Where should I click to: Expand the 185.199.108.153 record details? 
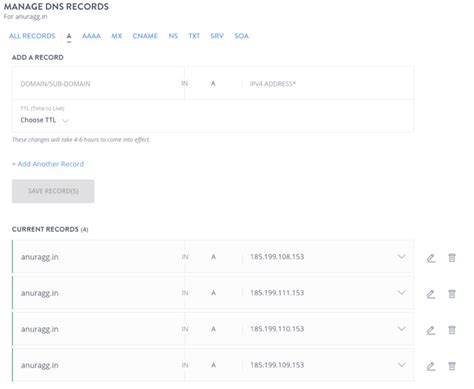[401, 257]
